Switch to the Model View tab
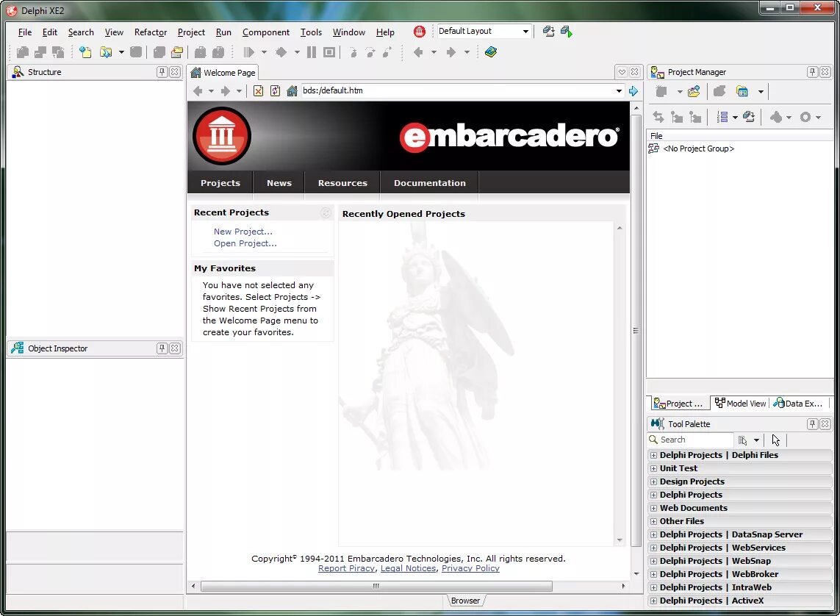The width and height of the screenshot is (840, 616). [x=740, y=404]
